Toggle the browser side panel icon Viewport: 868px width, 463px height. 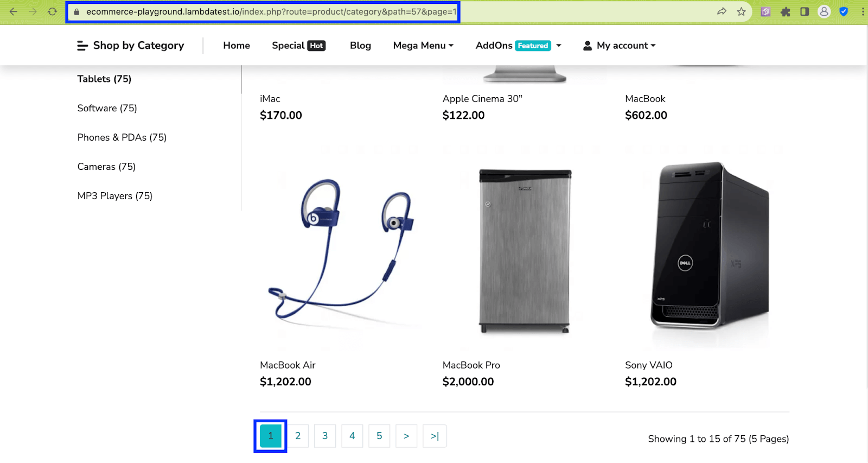point(805,11)
